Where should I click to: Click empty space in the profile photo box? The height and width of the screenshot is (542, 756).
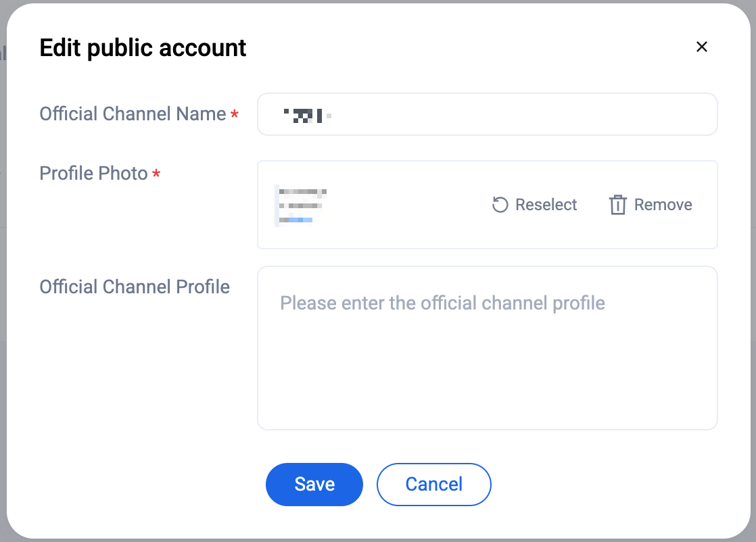(x=406, y=205)
